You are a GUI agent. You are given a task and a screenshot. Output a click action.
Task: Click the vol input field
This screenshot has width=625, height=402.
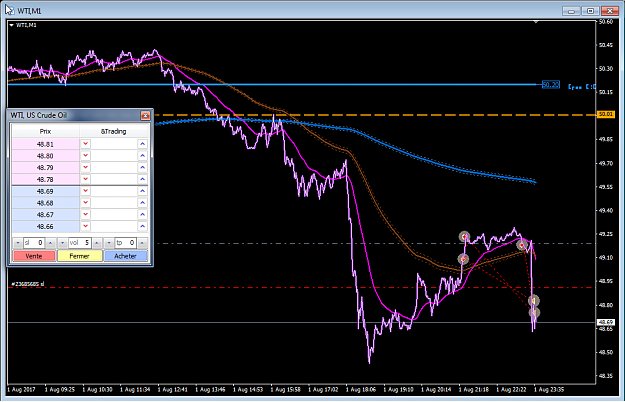pos(80,243)
